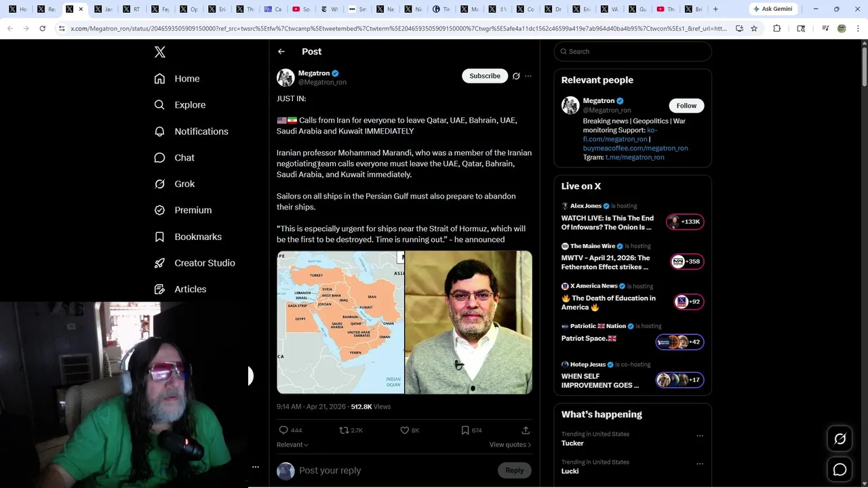Expand the Relevant replies sort dropdown
This screenshot has width=868, height=488.
coord(292,445)
